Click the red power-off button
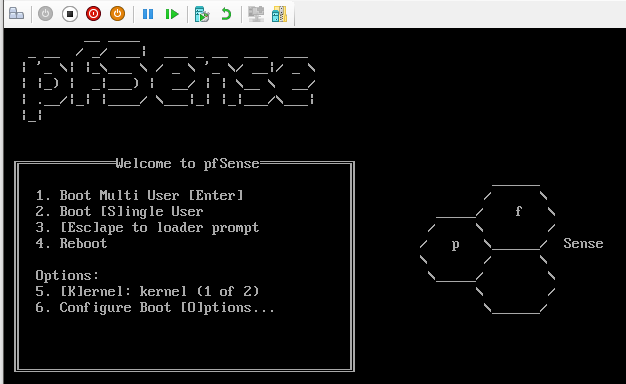626x384 pixels. (x=93, y=14)
